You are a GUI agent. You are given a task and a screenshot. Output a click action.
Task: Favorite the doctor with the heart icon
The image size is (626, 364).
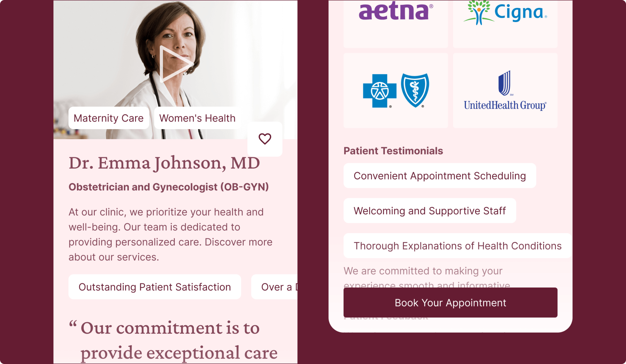point(265,139)
